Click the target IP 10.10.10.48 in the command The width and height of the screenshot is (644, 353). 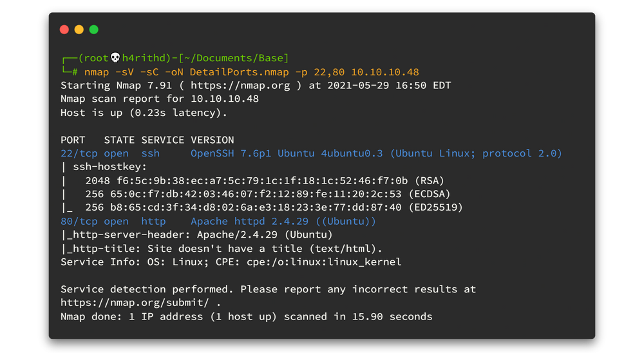(385, 72)
